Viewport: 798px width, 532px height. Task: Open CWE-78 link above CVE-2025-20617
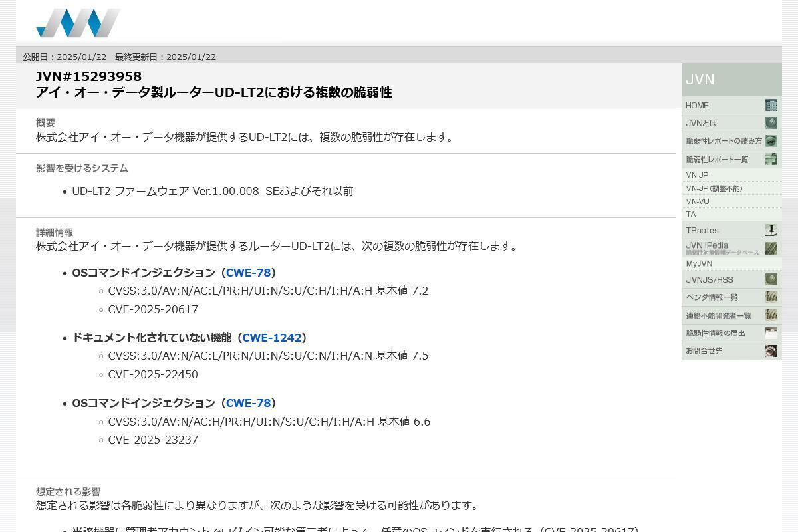click(x=248, y=273)
